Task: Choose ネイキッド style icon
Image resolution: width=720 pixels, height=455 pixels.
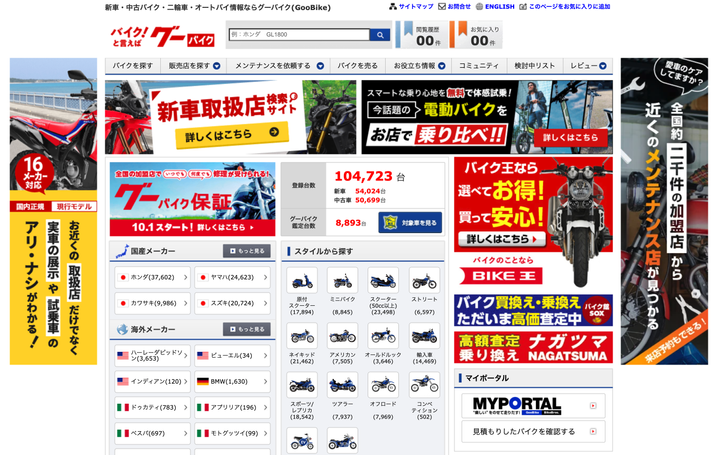Action: [x=302, y=336]
